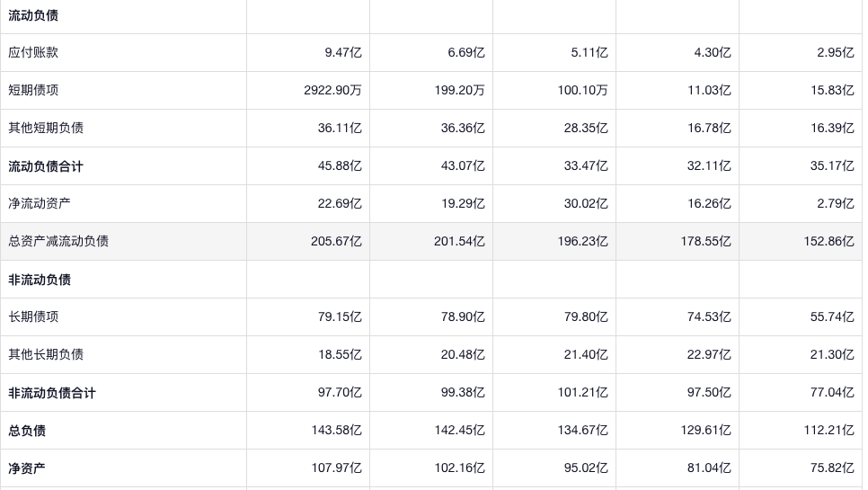Select the 其他短期负债 row label
Viewport: 868px width, 490px height.
coord(46,128)
